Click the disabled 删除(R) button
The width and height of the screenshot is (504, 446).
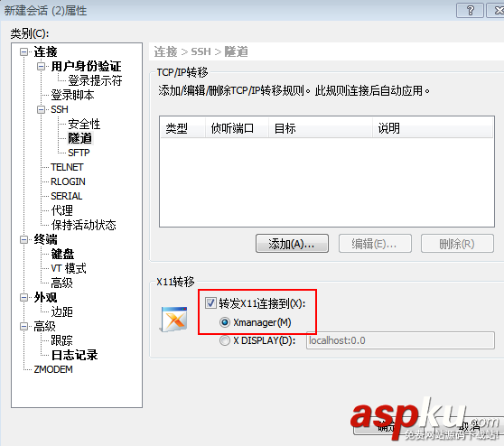pyautogui.click(x=457, y=244)
